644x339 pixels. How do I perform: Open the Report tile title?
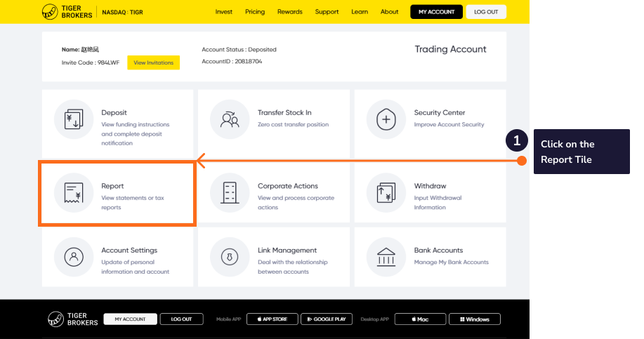coord(112,186)
